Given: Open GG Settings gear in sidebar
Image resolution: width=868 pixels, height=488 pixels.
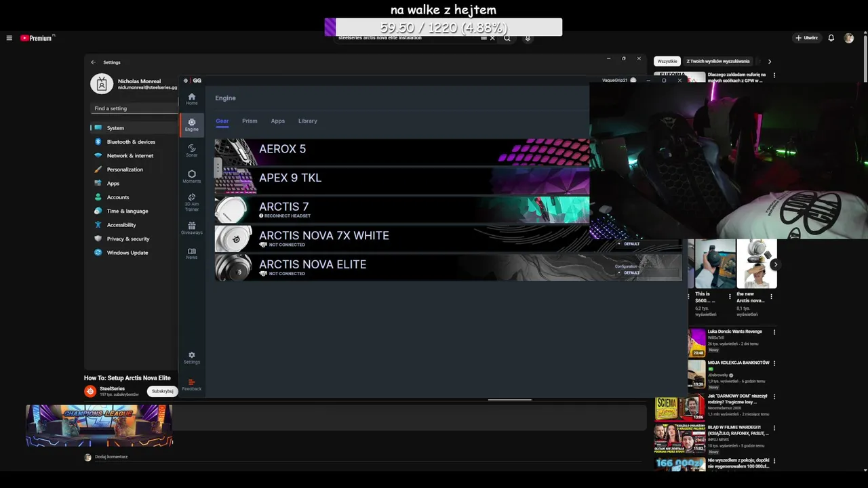Looking at the screenshot, I should 192,357.
